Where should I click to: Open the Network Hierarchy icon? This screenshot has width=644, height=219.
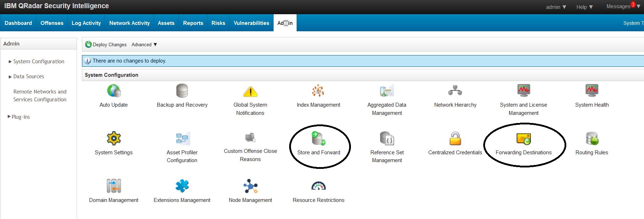coord(455,91)
